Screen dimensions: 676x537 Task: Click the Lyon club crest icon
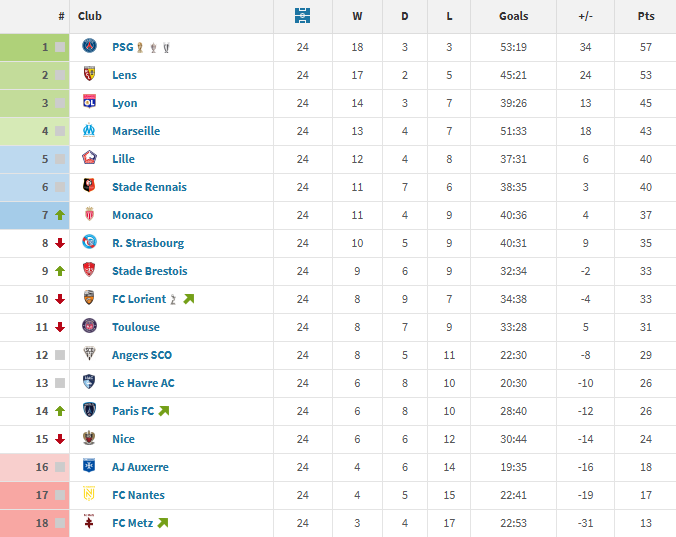pos(90,103)
